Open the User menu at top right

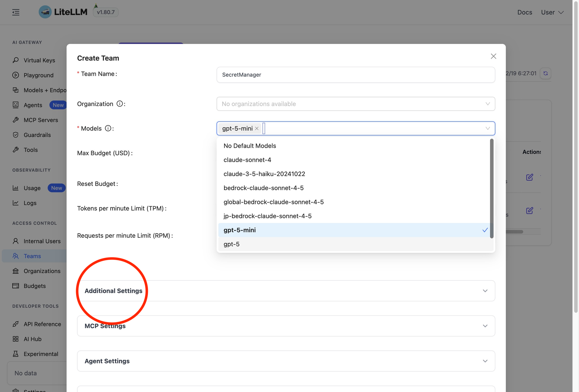(552, 12)
